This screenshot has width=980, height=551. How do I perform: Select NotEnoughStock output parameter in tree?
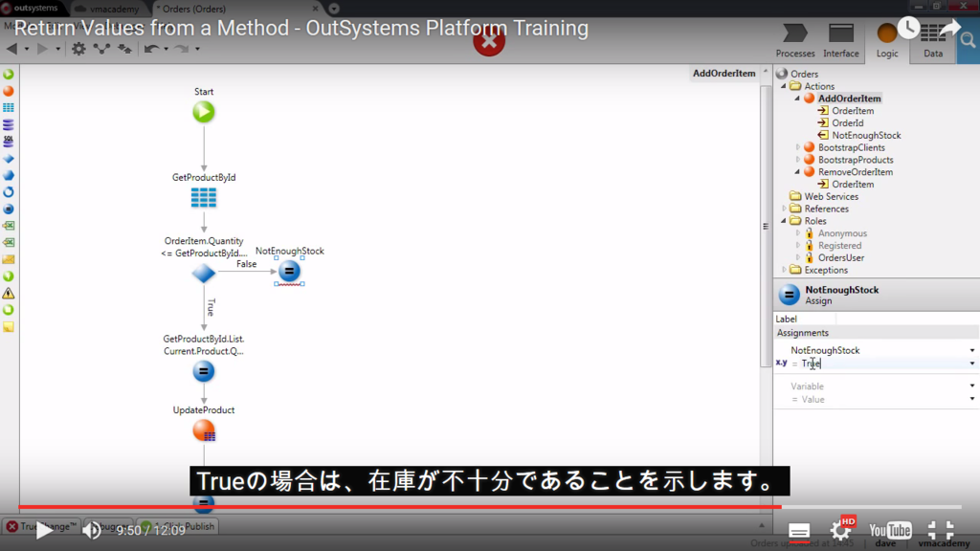[866, 135]
